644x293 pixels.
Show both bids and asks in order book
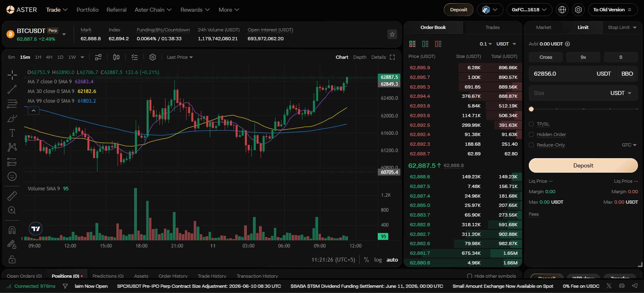click(x=412, y=44)
